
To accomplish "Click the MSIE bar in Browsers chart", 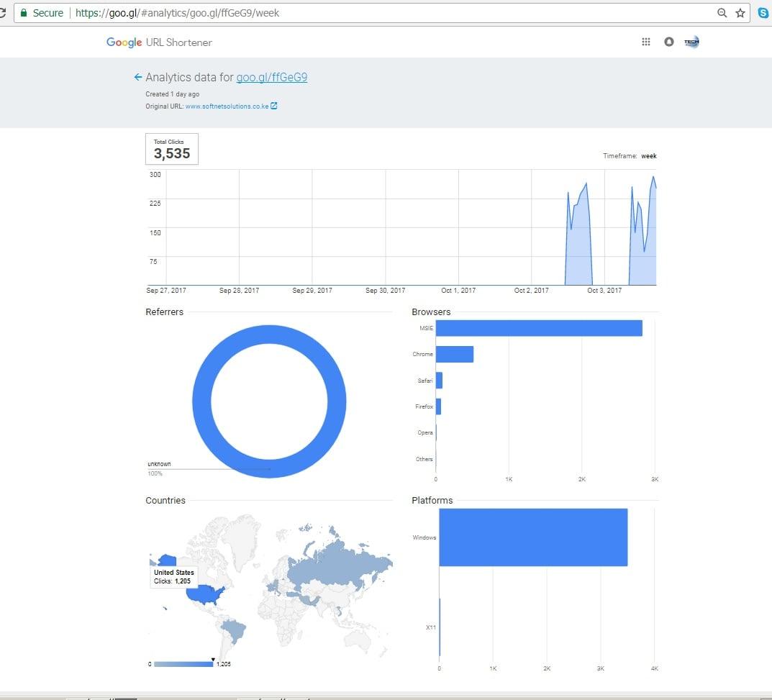I will 538,328.
